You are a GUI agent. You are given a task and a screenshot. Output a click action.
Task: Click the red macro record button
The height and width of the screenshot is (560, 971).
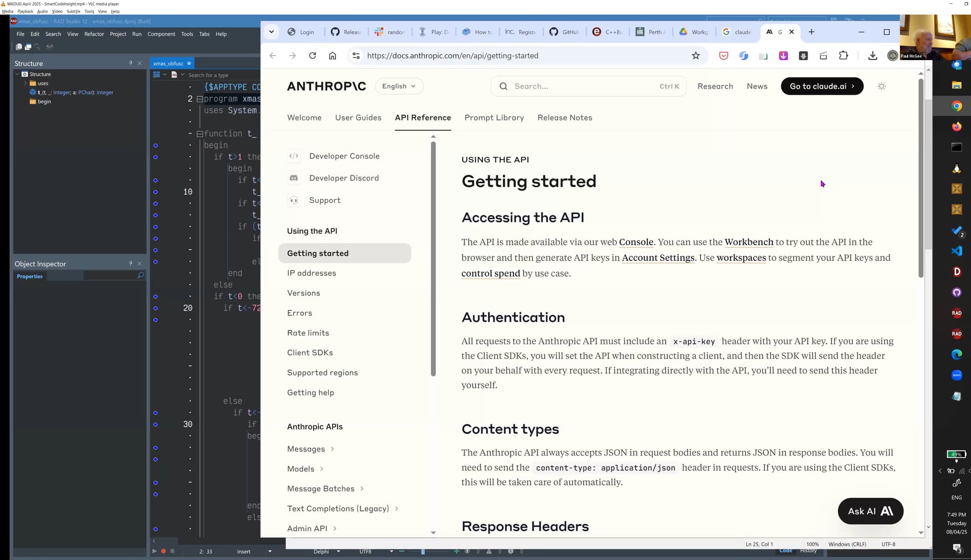pos(163,551)
